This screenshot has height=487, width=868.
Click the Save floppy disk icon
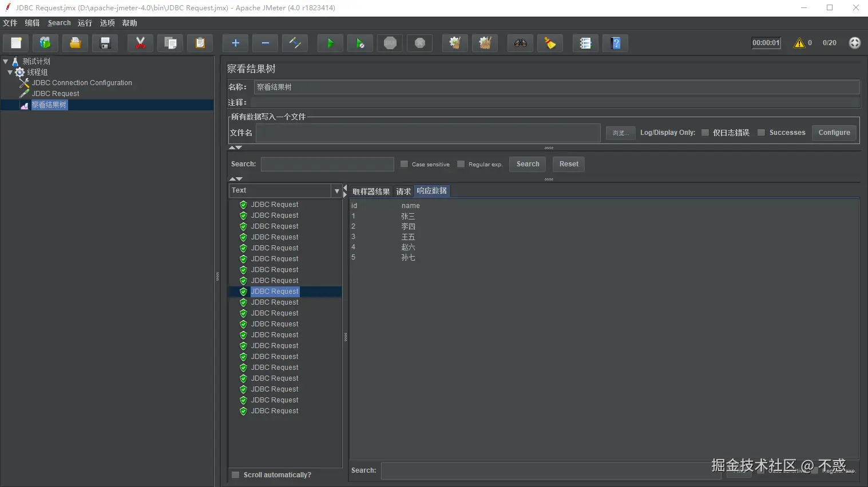click(x=105, y=43)
